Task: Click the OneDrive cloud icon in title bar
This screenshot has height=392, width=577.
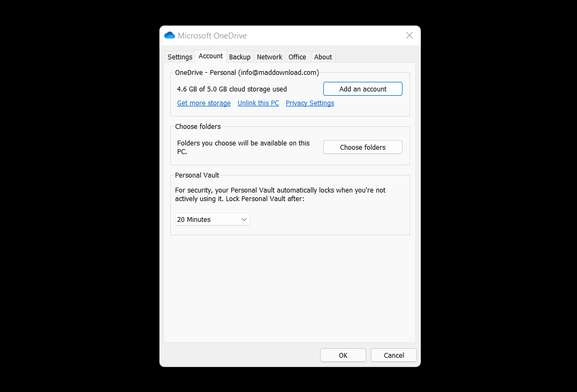Action: click(x=170, y=35)
